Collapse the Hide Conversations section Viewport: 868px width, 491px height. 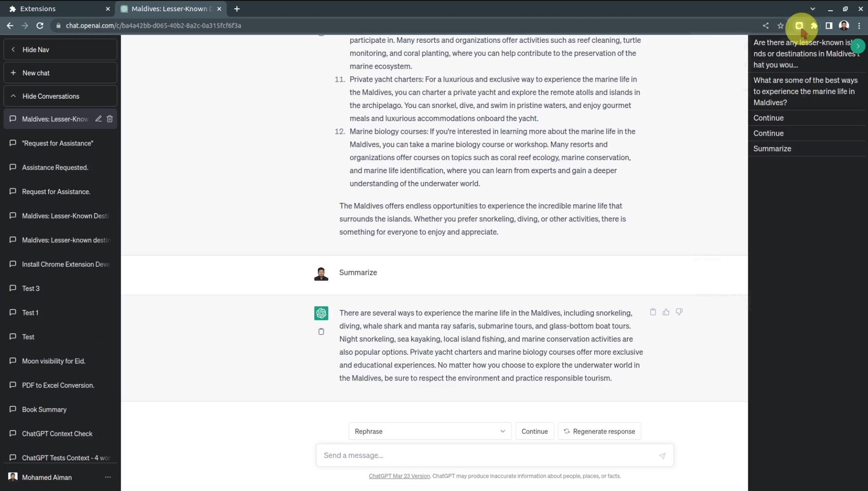tap(60, 96)
